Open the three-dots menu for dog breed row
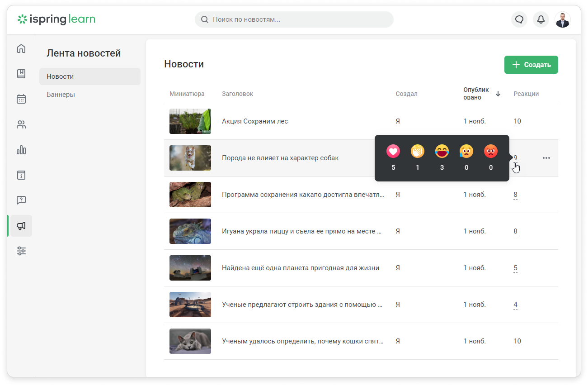 tap(546, 158)
